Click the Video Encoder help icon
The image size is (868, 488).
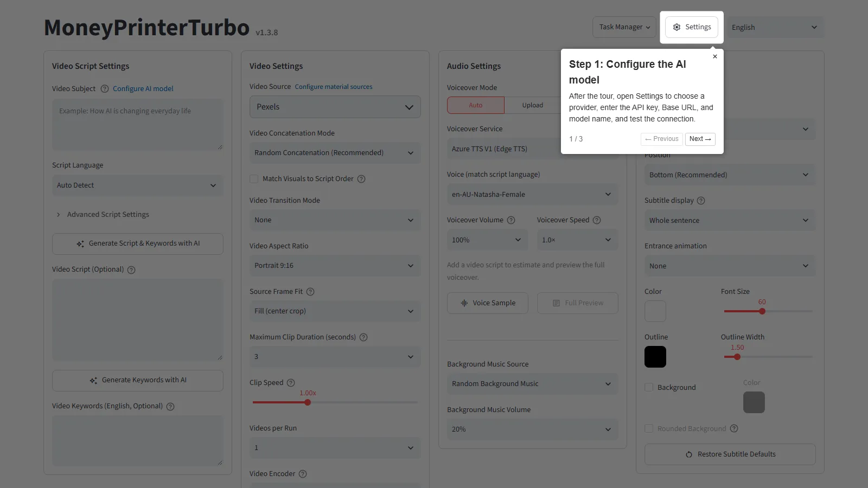(x=303, y=474)
